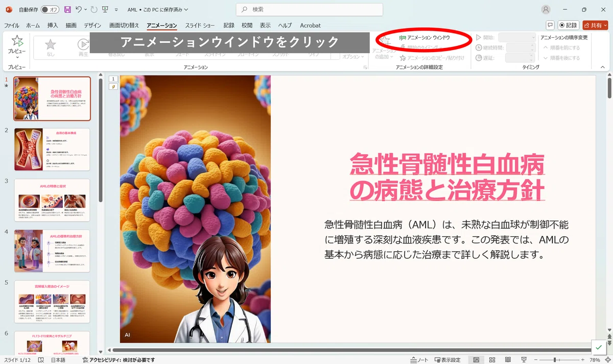Screen dimensions: 613x364
Task: Open 表示設定 display settings in status bar
Action: point(446,360)
